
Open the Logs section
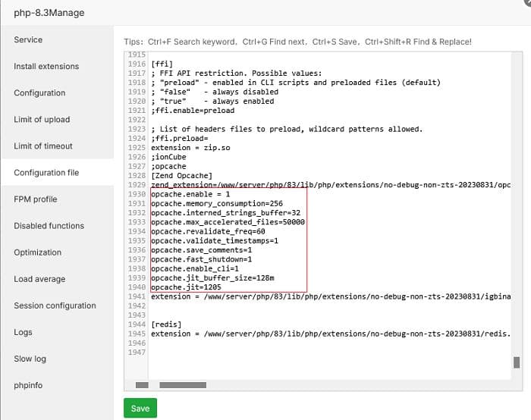(x=23, y=332)
